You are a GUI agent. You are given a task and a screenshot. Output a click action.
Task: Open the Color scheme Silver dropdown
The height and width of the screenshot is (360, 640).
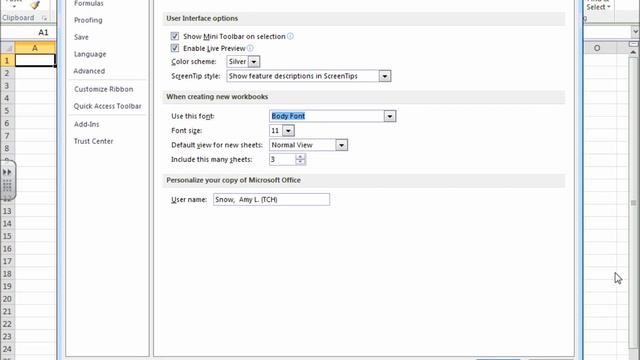point(254,62)
